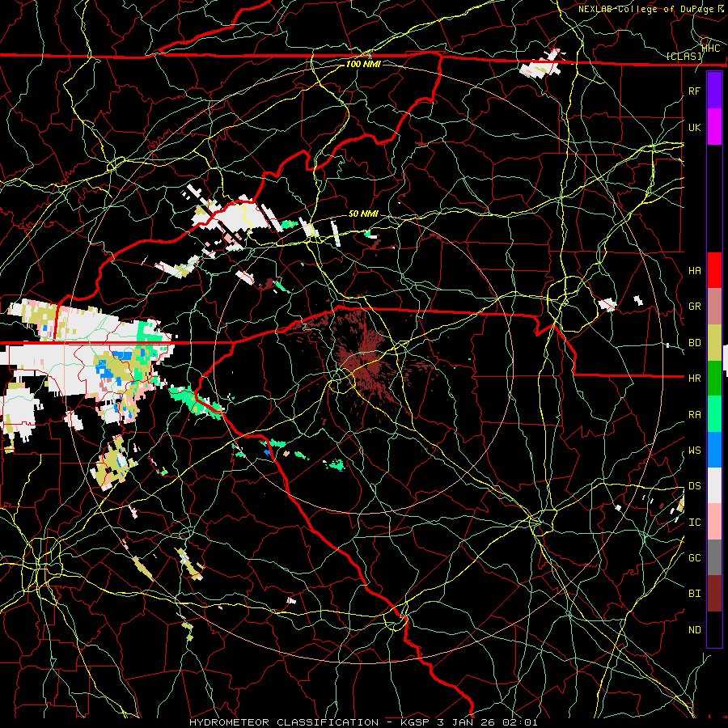Pick the HR dark green swatch

pyautogui.click(x=714, y=378)
